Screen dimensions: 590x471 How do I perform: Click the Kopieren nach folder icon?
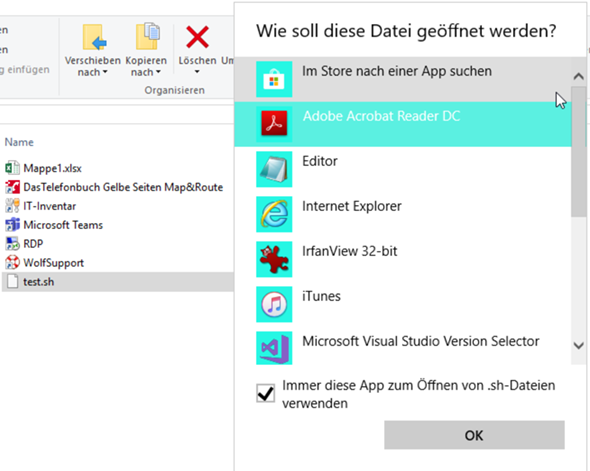click(x=148, y=36)
